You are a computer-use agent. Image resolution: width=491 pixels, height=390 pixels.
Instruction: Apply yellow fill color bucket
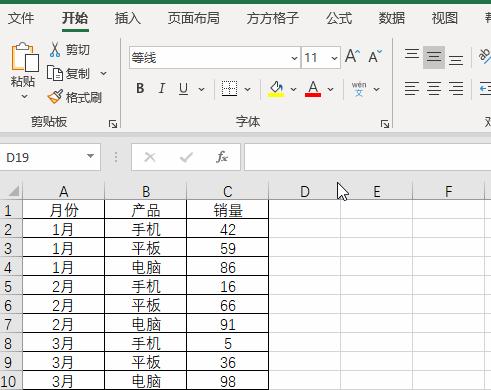pos(276,89)
